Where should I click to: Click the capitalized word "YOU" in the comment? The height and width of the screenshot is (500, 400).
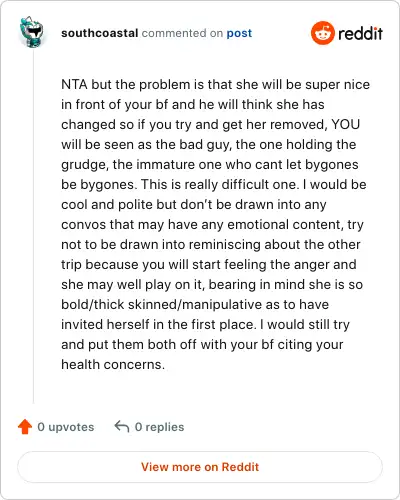point(346,124)
